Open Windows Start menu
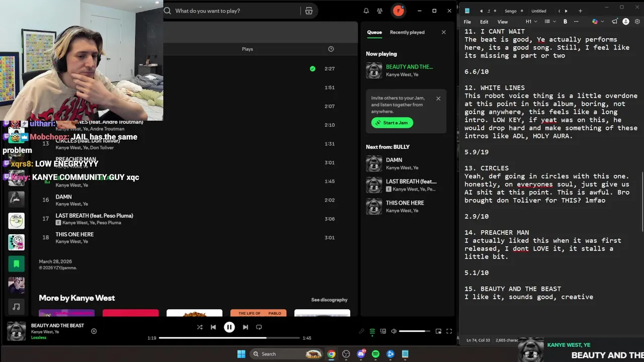 241,354
